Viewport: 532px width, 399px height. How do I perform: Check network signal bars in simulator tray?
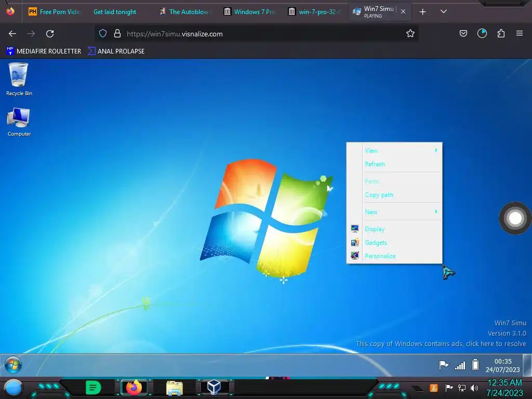click(460, 365)
